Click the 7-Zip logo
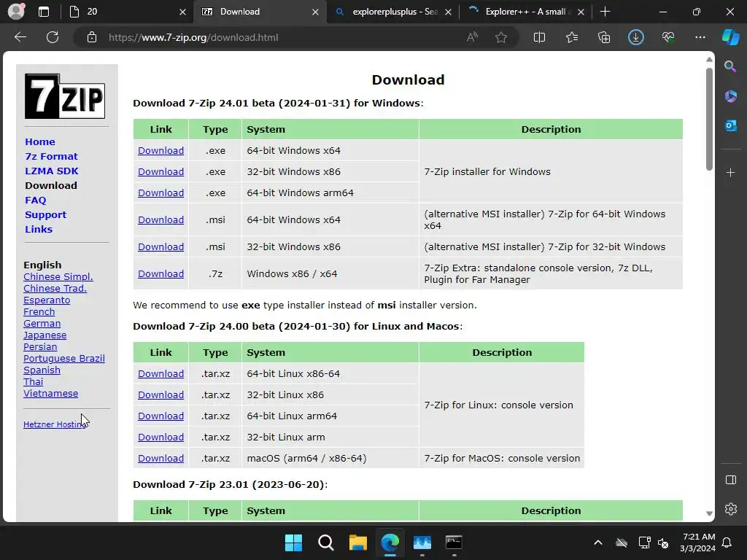747x560 pixels. (65, 96)
